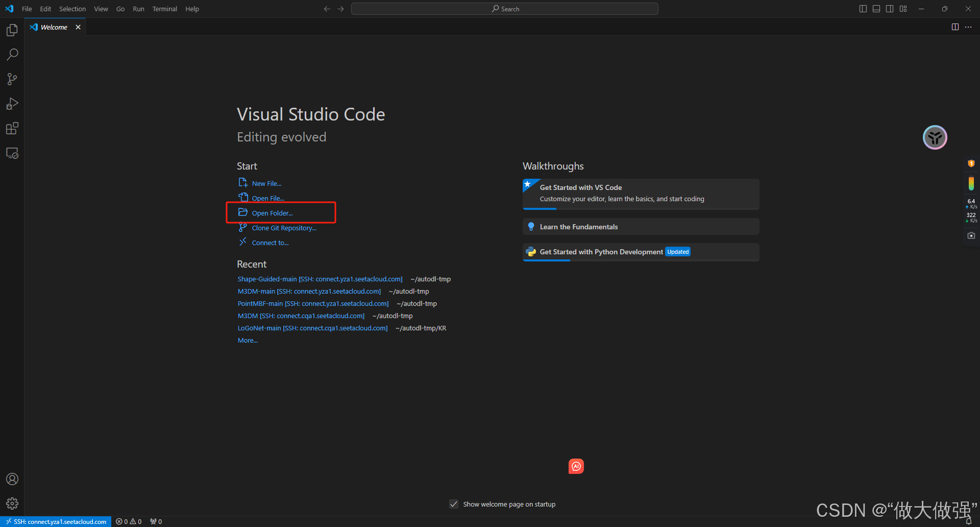The height and width of the screenshot is (527, 980).
Task: Click the Clone Git Repository branch icon
Action: tap(243, 227)
